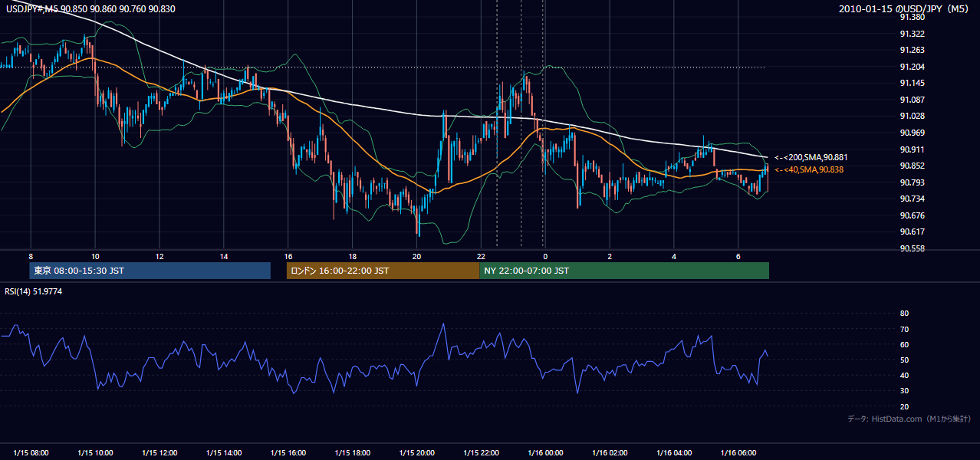Image resolution: width=980 pixels, height=460 pixels.
Task: Click the 91.322 price axis label
Action: pyautogui.click(x=913, y=34)
